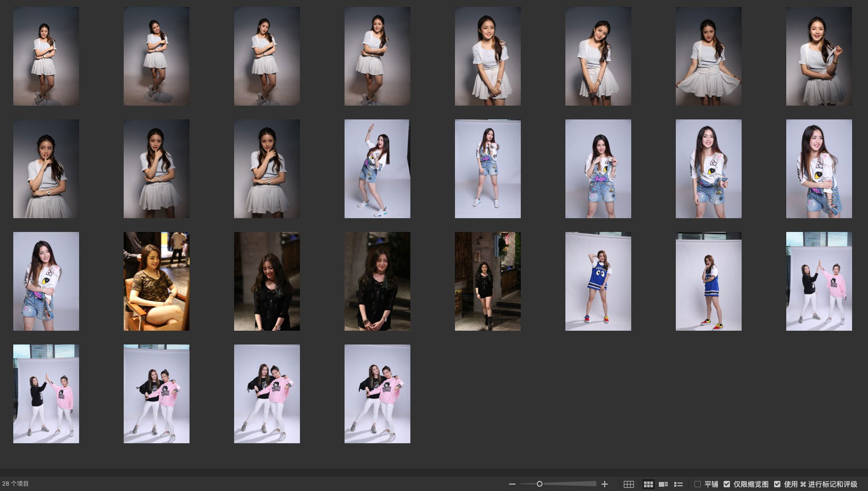Lock the thumbnail grid icon
868x491 pixels.
[629, 484]
